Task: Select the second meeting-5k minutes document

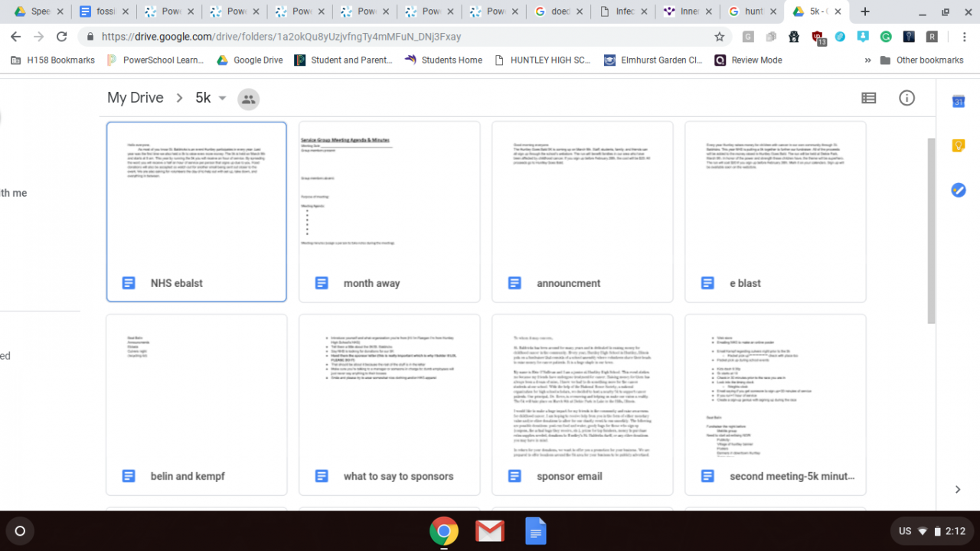Action: point(776,405)
